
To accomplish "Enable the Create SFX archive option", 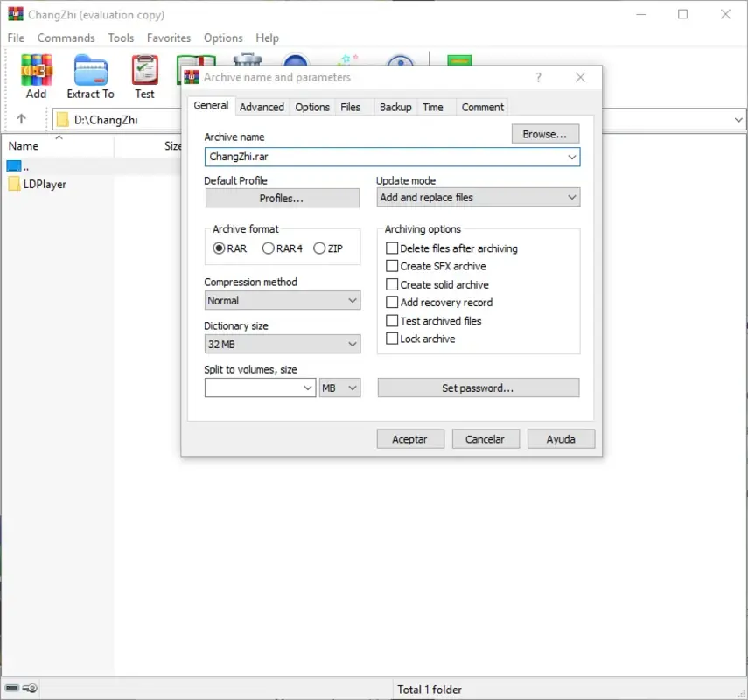I will tap(392, 266).
